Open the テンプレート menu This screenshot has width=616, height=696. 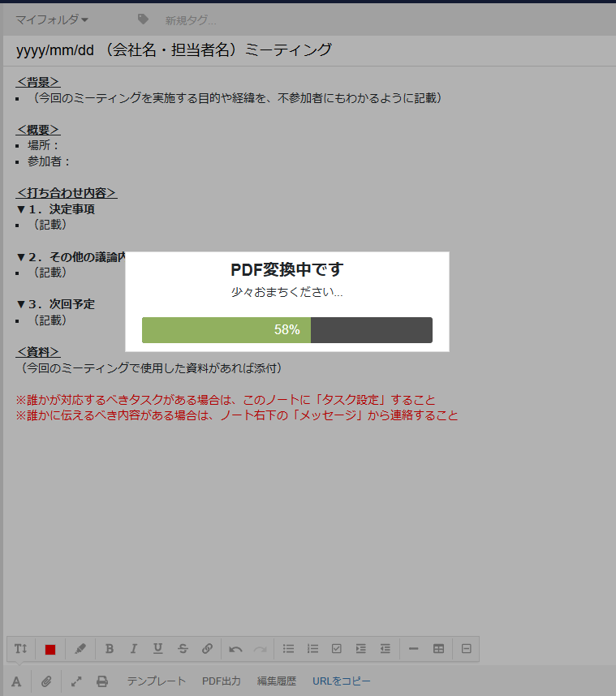coord(156,681)
